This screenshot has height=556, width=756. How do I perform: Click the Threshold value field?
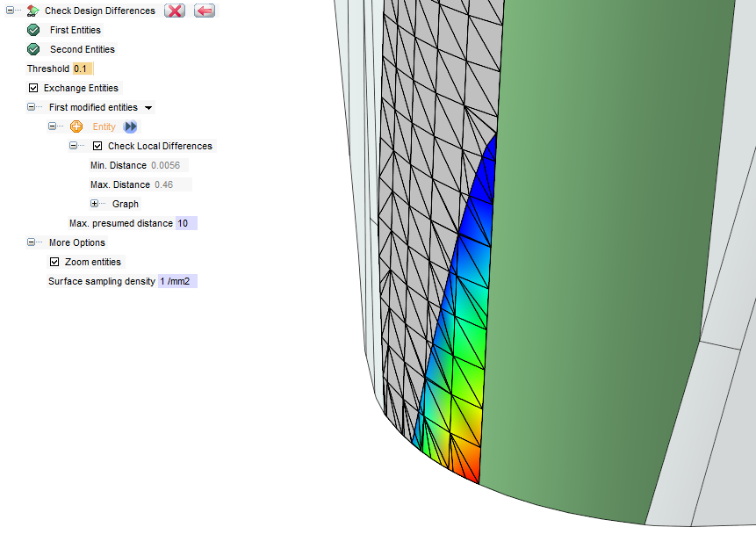[82, 69]
